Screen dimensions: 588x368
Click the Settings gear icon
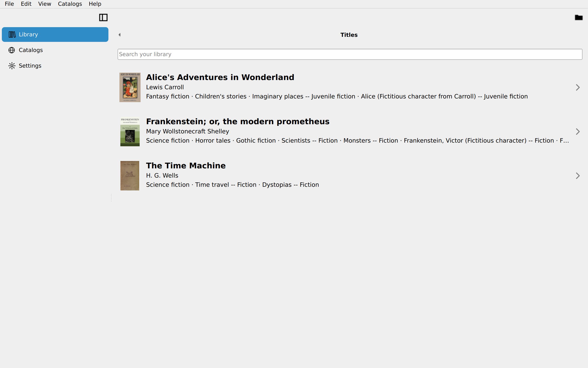(x=12, y=66)
